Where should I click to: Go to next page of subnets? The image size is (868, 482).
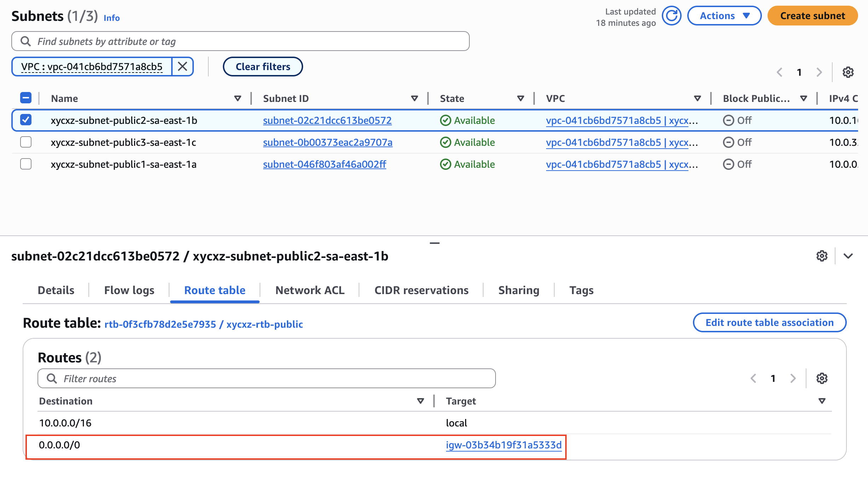tap(819, 72)
